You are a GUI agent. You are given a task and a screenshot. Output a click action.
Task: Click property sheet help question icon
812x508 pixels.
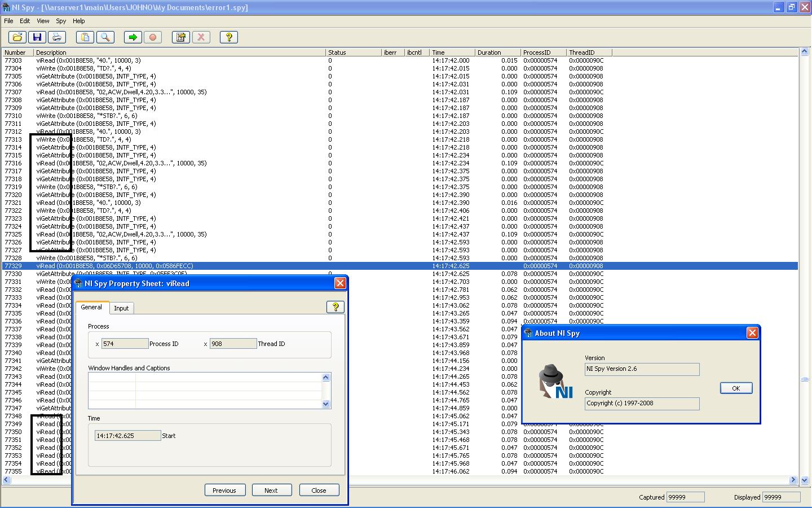pyautogui.click(x=336, y=307)
